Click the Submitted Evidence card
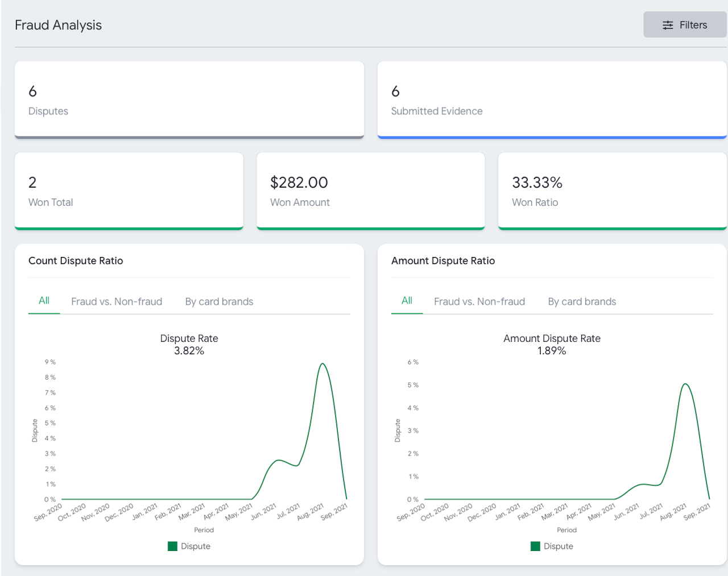The height and width of the screenshot is (576, 728). pyautogui.click(x=552, y=100)
